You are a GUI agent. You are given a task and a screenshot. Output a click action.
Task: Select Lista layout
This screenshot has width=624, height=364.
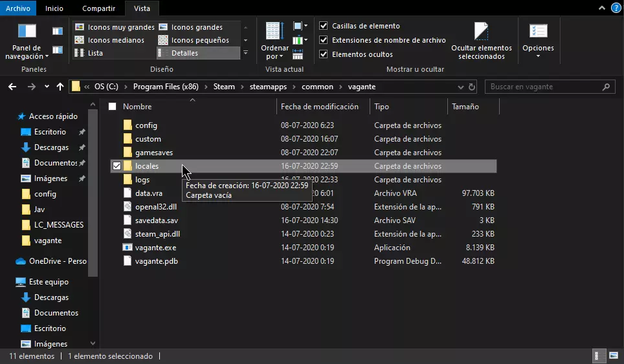pyautogui.click(x=89, y=53)
